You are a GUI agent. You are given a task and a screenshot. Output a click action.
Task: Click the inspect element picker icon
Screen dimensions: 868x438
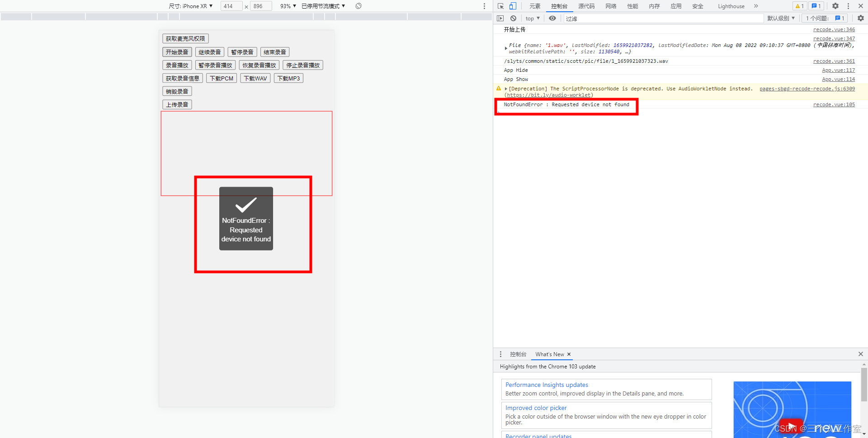coord(500,6)
